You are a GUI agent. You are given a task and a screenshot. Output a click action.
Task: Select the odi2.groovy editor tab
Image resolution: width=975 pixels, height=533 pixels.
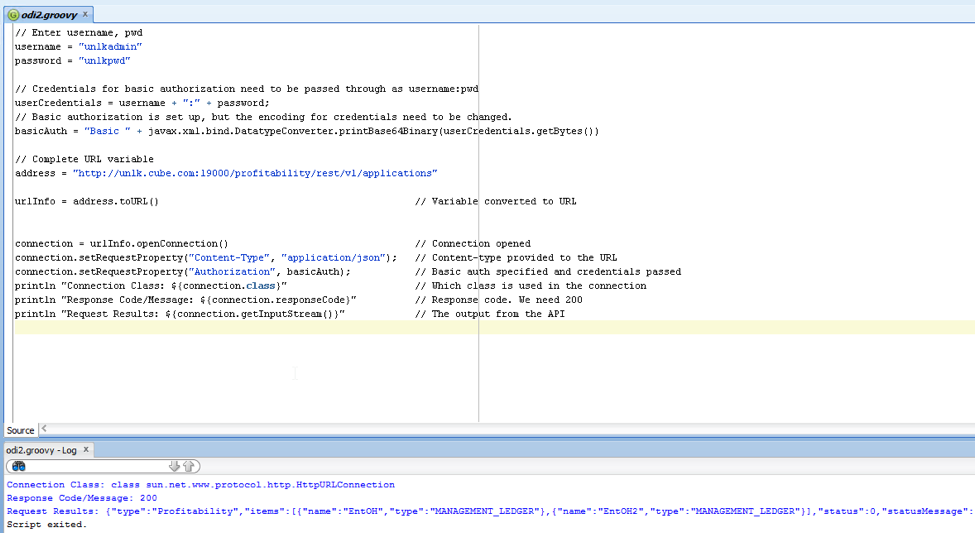(x=48, y=15)
